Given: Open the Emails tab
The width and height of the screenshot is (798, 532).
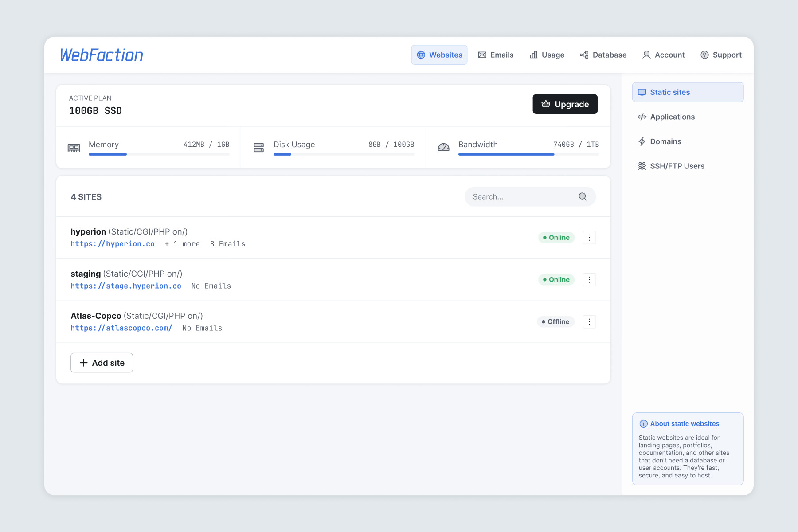Looking at the screenshot, I should coord(496,55).
